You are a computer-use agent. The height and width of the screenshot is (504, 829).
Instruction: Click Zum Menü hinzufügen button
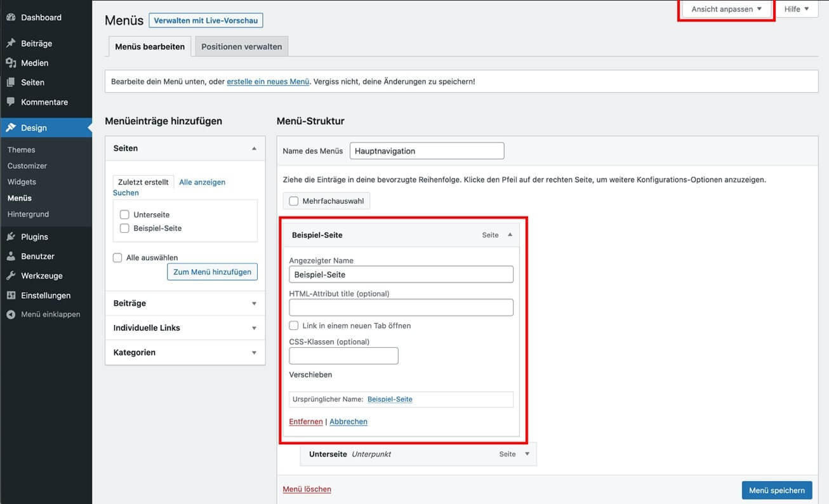tap(212, 272)
